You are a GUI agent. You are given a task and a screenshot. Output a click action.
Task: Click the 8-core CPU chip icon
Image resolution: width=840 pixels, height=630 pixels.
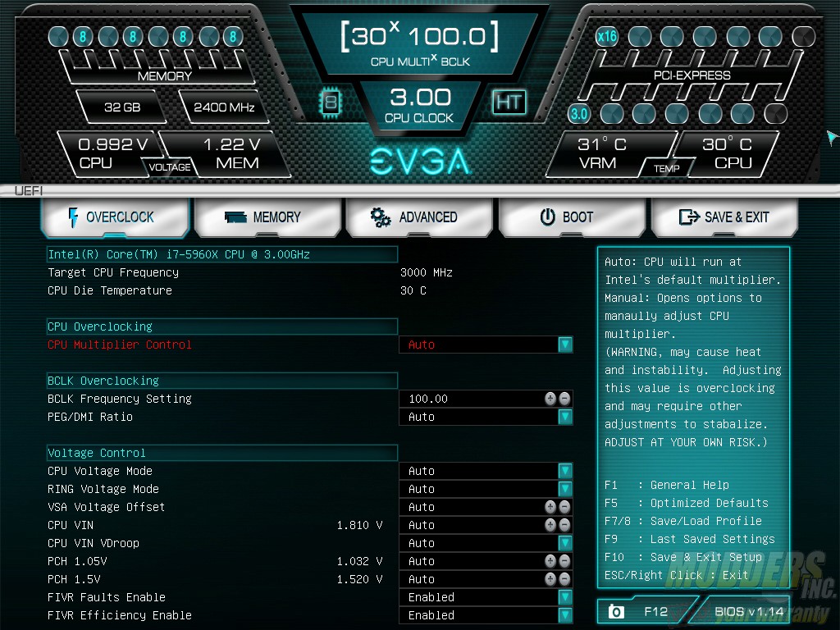click(x=331, y=102)
